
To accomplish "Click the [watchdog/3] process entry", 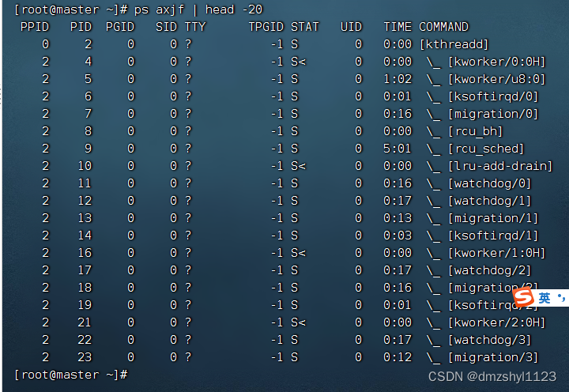I will click(x=489, y=340).
